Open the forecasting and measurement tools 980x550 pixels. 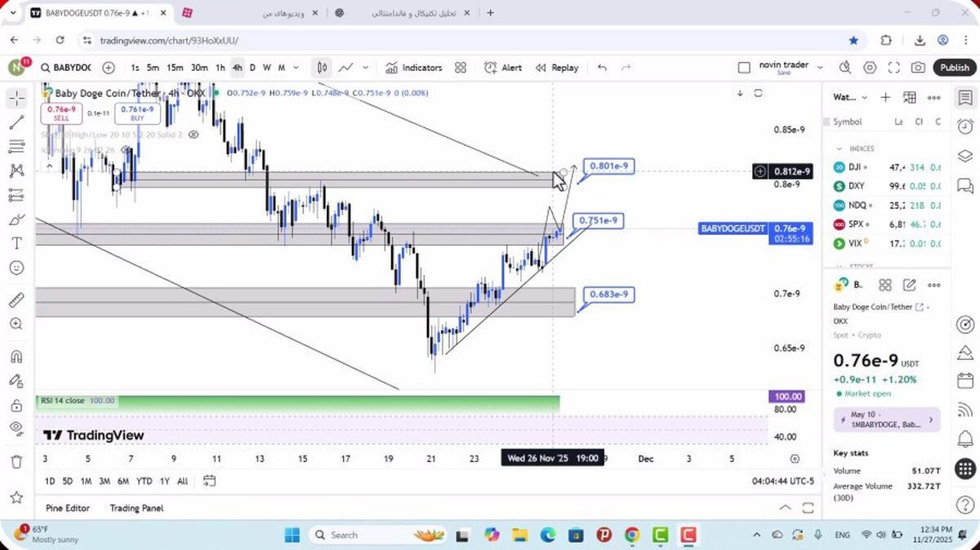coord(16,195)
